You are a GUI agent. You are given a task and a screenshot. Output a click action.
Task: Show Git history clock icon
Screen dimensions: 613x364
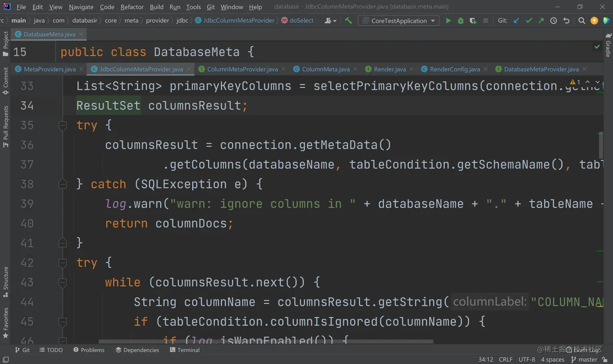553,20
